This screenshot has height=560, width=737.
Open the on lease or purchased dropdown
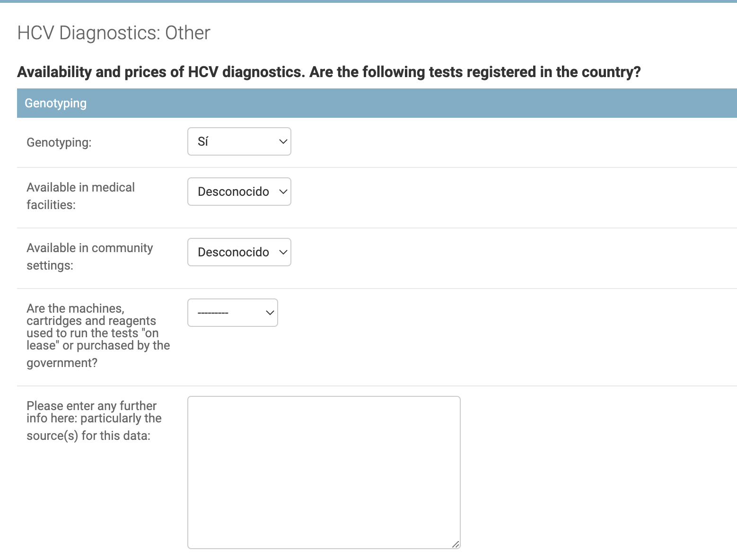coord(233,313)
